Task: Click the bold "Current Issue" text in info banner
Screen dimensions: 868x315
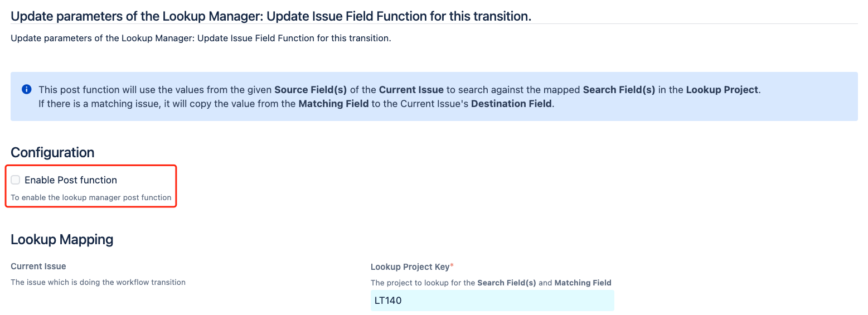Action: 411,90
